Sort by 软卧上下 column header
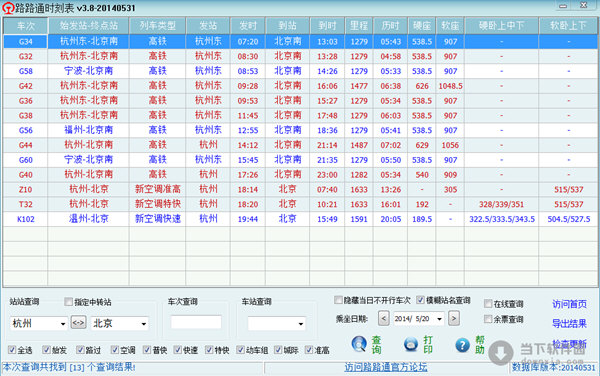This screenshot has height=376, width=600. pos(568,26)
